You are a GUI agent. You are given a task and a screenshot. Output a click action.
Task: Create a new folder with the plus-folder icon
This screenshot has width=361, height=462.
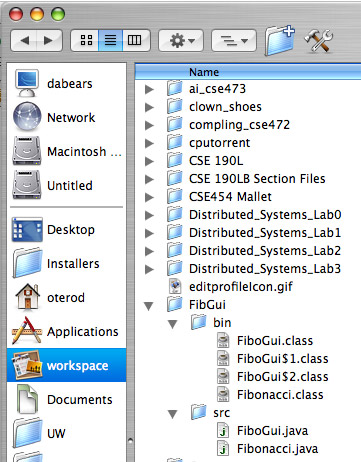280,40
